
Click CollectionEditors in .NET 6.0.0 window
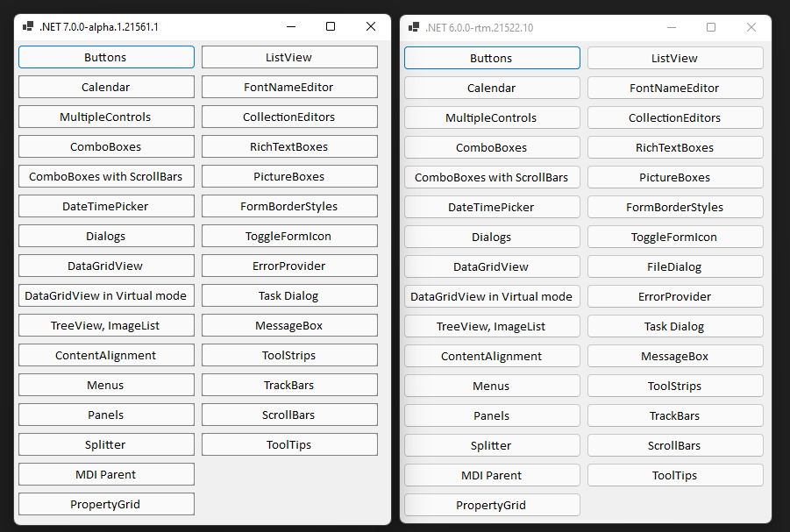[676, 117]
